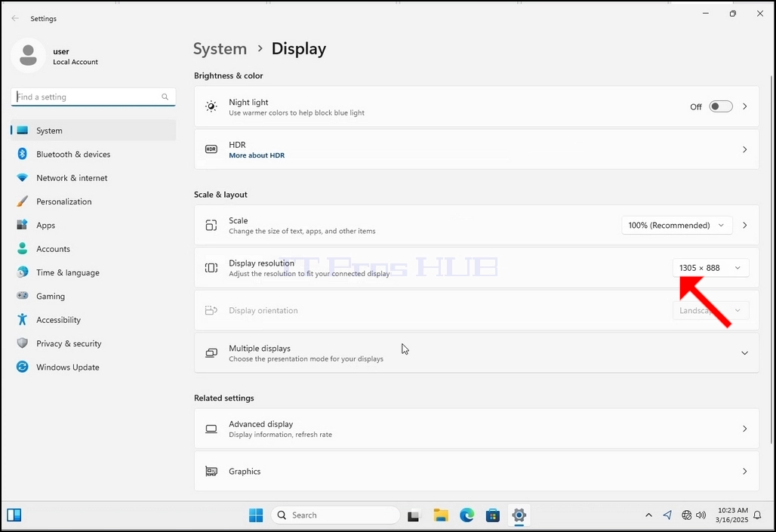Screen dimensions: 776x532
Task: Open Task View from the taskbar
Action: coord(413,515)
